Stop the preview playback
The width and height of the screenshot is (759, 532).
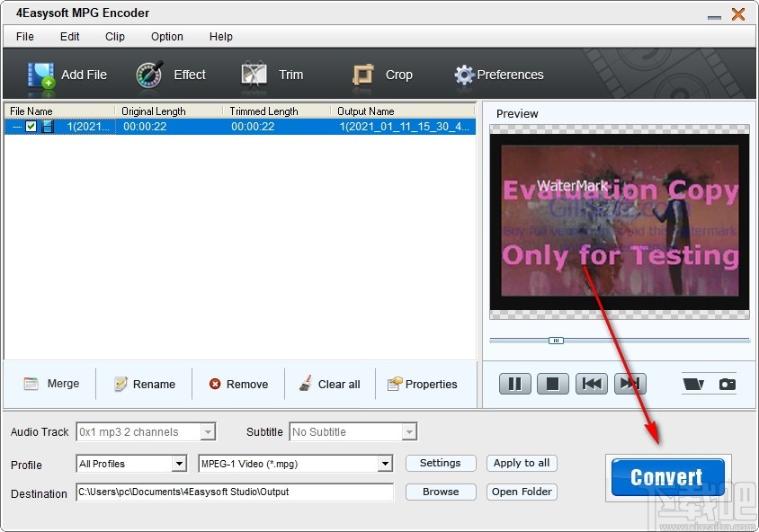pos(552,384)
